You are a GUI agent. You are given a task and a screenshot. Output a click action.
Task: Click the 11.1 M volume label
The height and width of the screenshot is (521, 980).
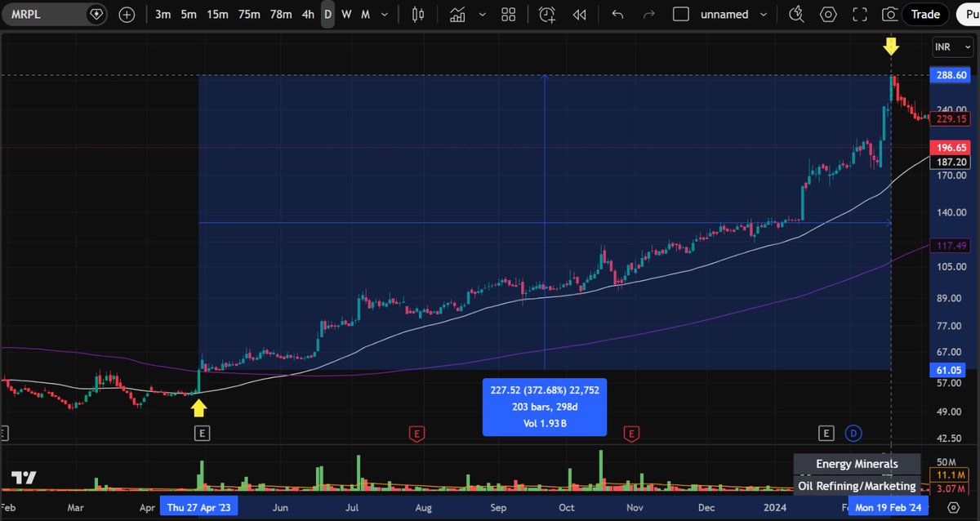[x=950, y=474]
